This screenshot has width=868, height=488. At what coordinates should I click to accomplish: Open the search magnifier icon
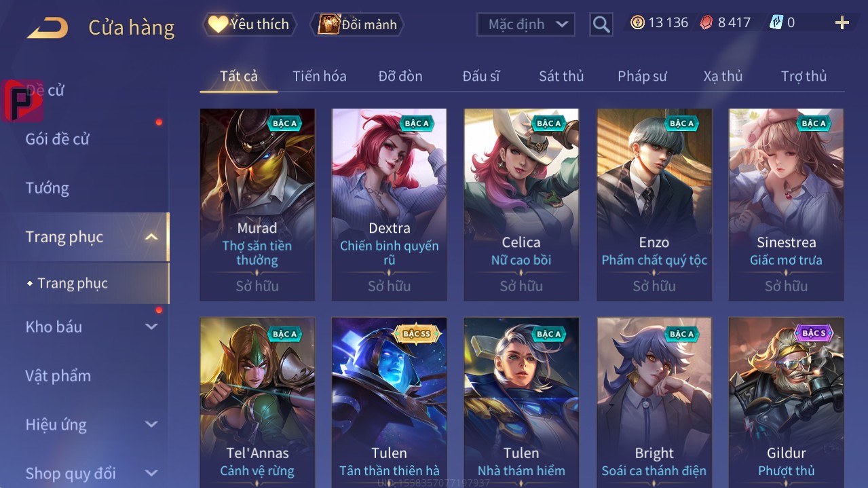coord(601,24)
